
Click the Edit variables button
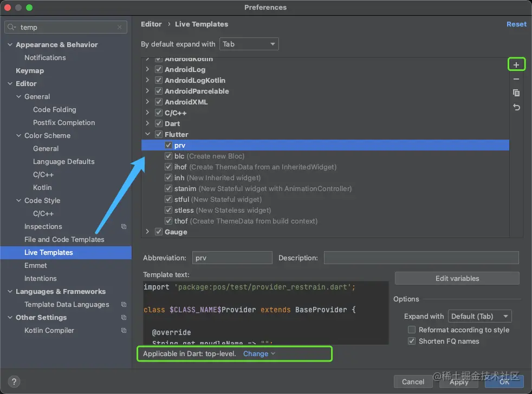(x=457, y=278)
